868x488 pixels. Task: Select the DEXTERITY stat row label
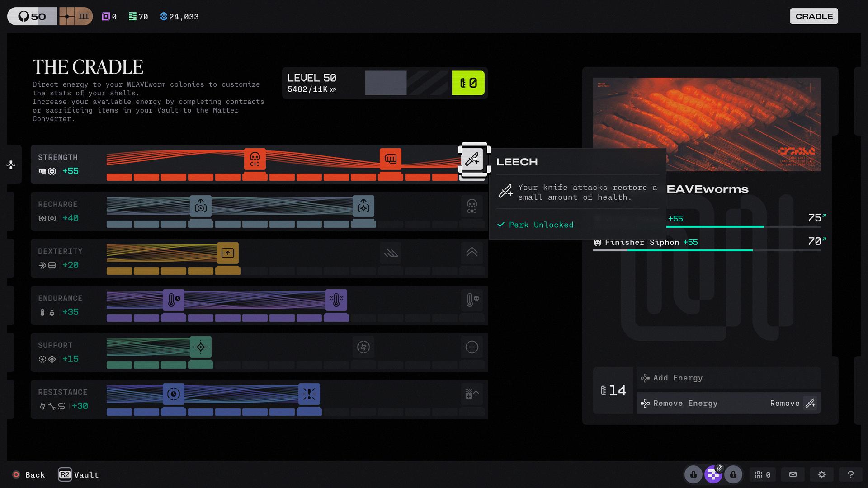60,251
